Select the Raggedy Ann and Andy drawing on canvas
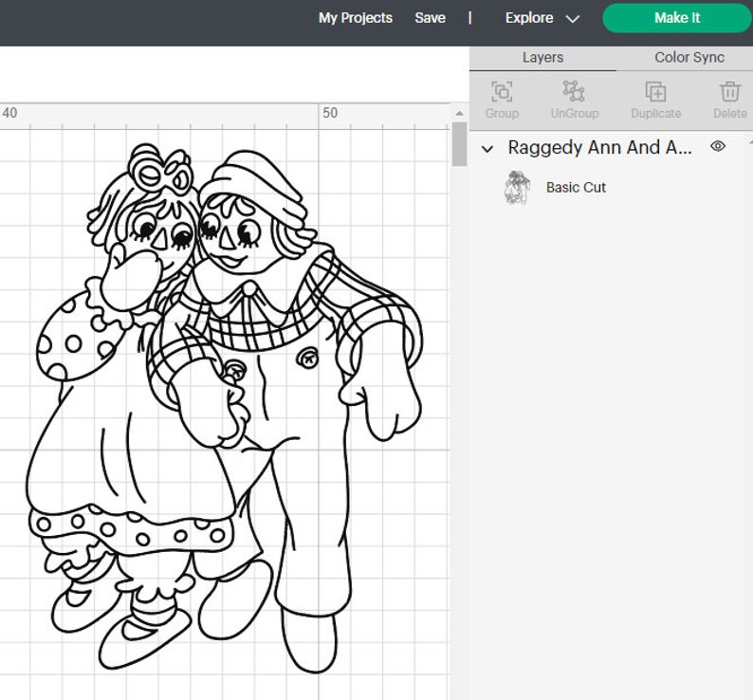This screenshot has width=753, height=700. point(225,409)
